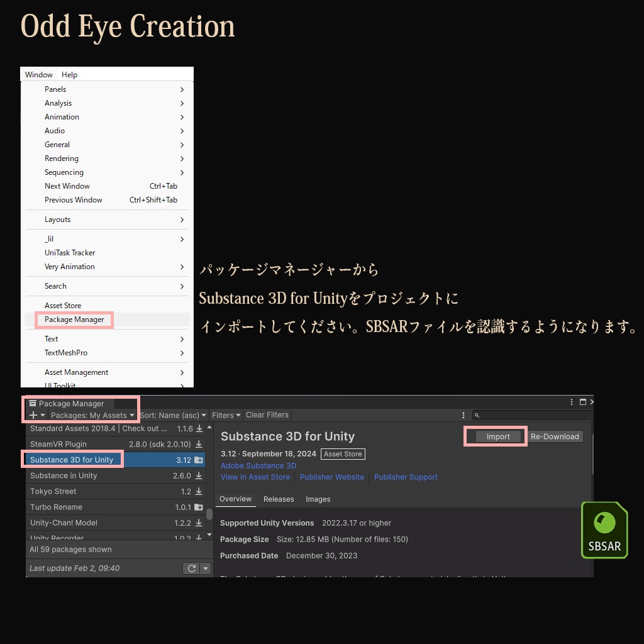644x644 pixels.
Task: Click import icon for Turbo Rename
Action: [198, 508]
